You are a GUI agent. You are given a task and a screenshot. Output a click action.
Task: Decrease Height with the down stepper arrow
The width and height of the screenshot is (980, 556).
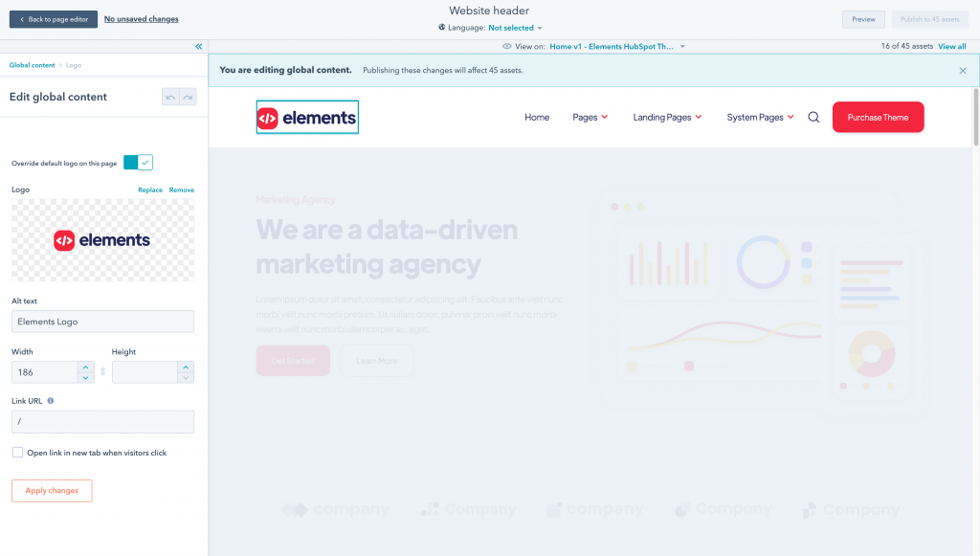186,377
